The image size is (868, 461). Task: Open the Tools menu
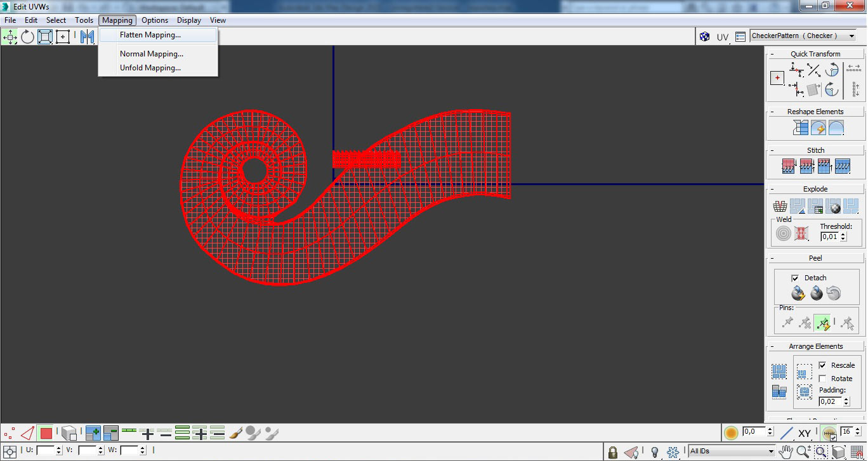pyautogui.click(x=84, y=20)
